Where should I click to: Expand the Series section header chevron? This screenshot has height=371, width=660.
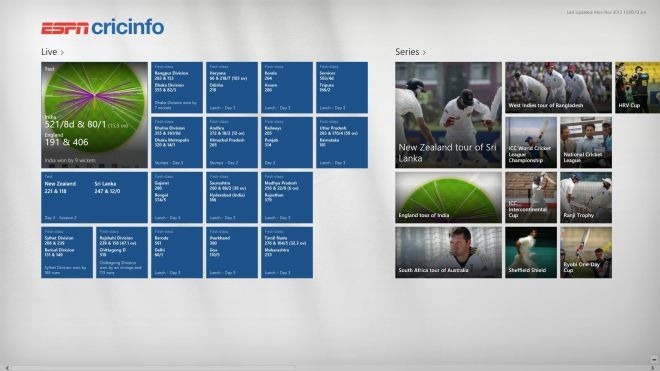424,52
